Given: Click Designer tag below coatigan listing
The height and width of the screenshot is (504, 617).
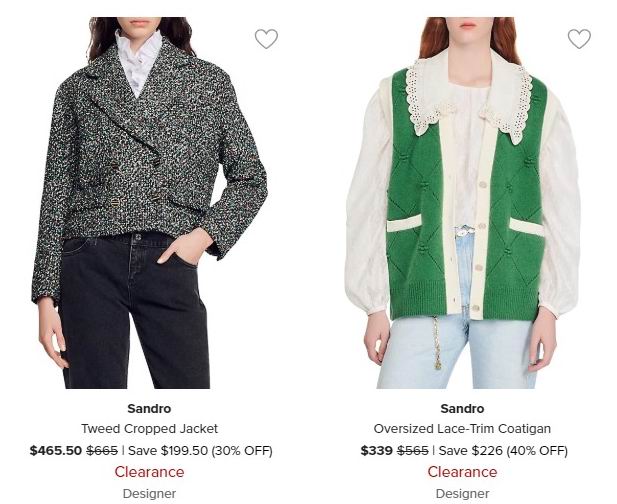Looking at the screenshot, I should (x=462, y=493).
